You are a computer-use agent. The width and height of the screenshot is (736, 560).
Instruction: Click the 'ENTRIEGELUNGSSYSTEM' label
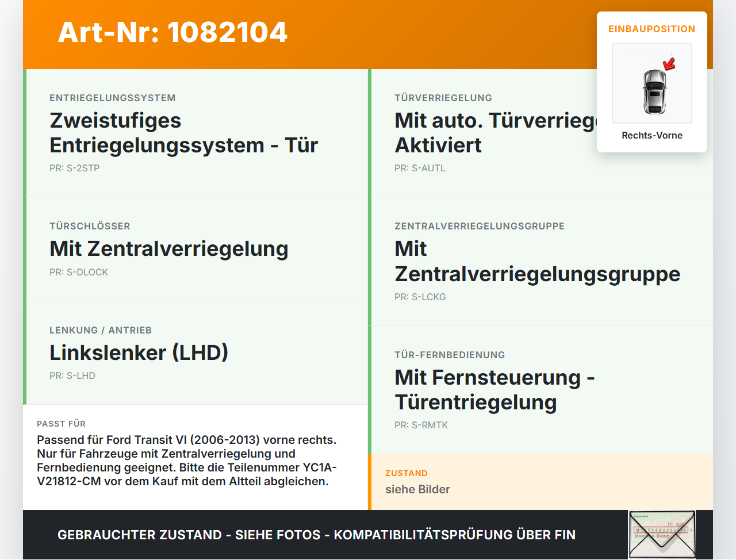[x=113, y=98]
